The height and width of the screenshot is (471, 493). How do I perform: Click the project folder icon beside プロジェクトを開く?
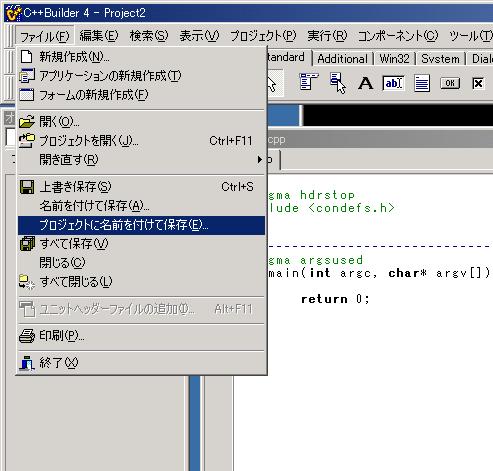point(27,141)
